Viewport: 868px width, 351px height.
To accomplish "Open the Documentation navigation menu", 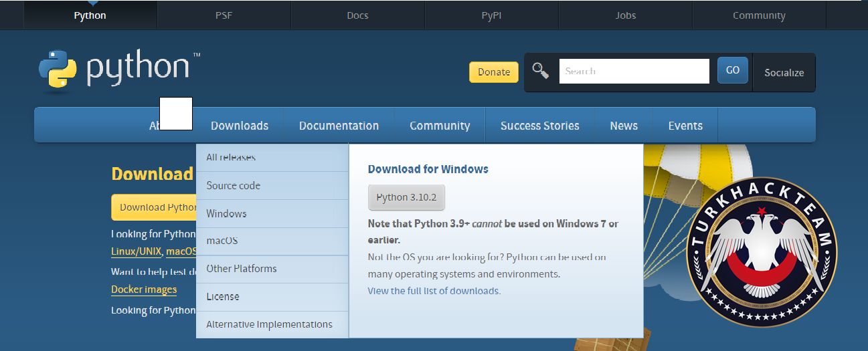I will pos(339,126).
